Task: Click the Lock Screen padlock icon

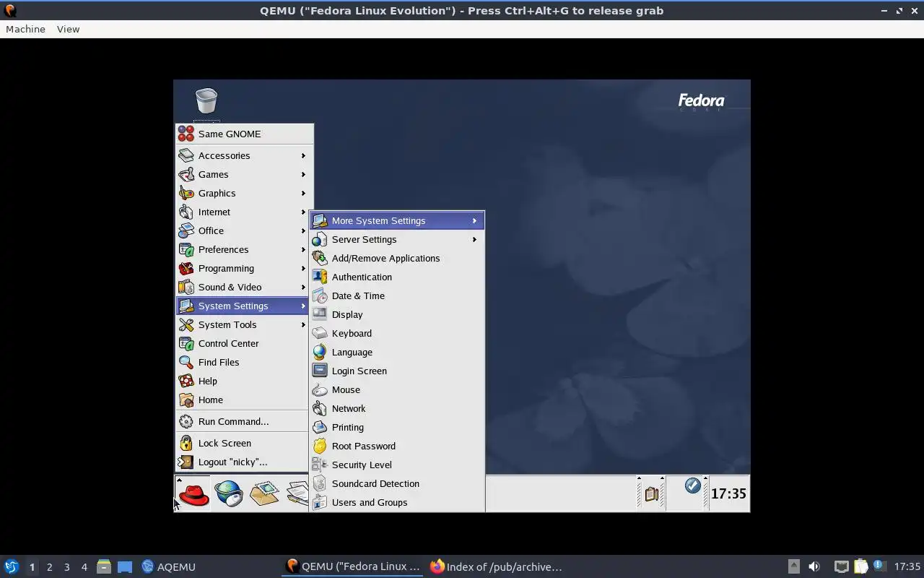Action: (186, 443)
